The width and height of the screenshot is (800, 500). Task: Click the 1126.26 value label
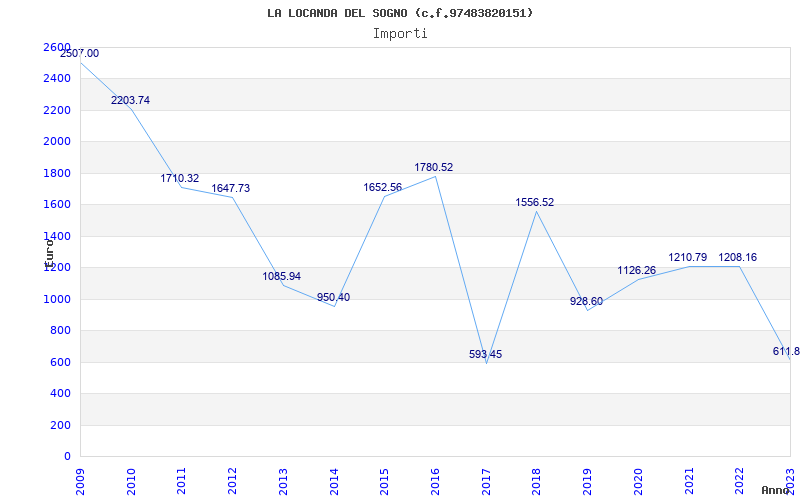point(637,270)
